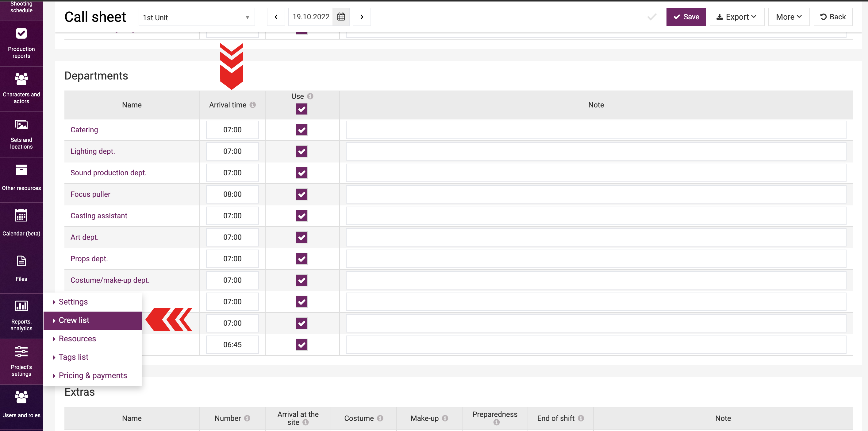Select Resources in the flyout menu
Image resolution: width=868 pixels, height=431 pixels.
point(93,339)
